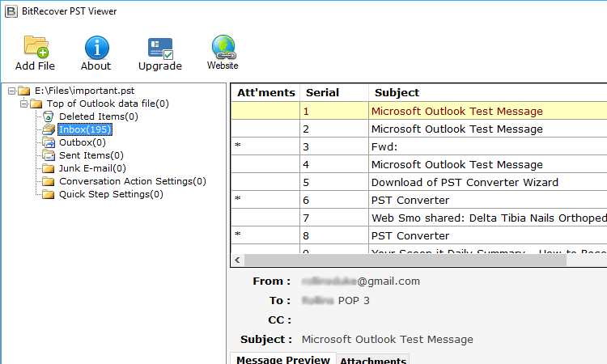Click the horizontal scrollbar thumb in message list

(x=405, y=260)
